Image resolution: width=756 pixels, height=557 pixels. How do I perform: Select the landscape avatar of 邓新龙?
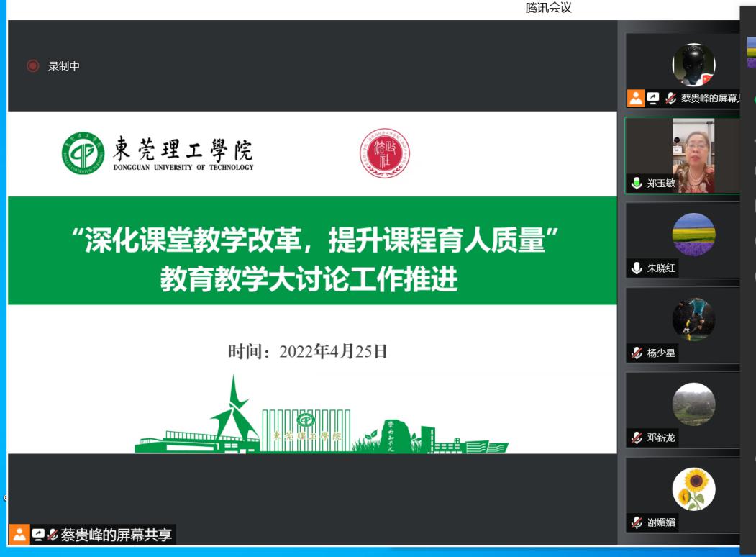(693, 404)
